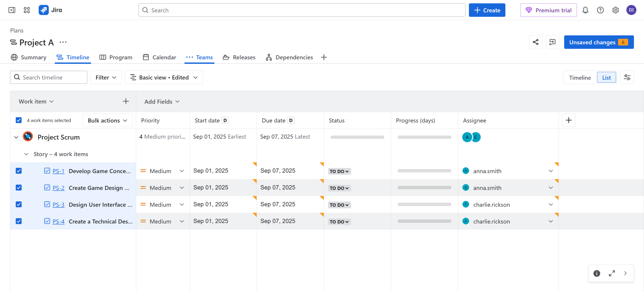644x292 pixels.
Task: Click the feedback icon beside share
Action: coord(552,42)
